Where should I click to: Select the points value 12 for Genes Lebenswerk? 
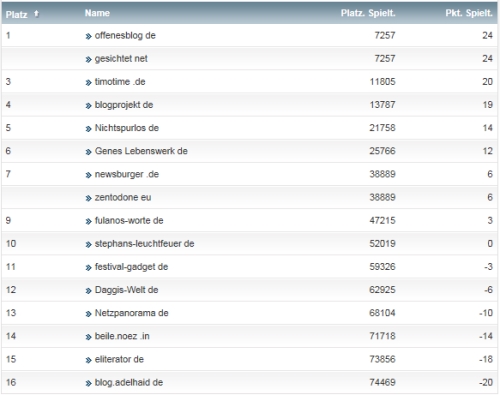pos(488,151)
